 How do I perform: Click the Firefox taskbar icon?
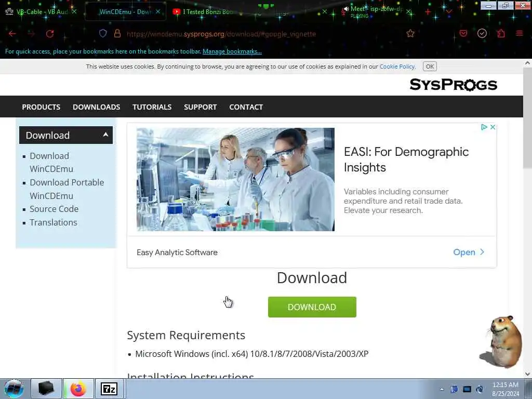[78, 389]
